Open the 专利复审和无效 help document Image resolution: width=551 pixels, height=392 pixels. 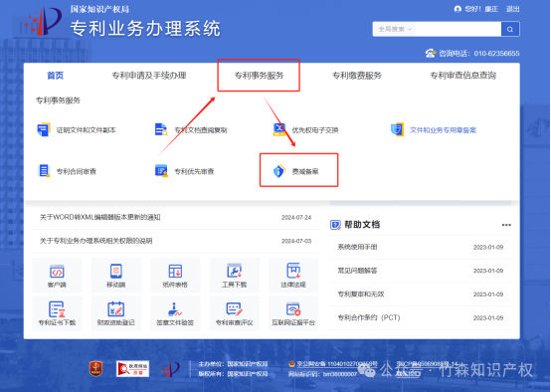click(x=361, y=294)
